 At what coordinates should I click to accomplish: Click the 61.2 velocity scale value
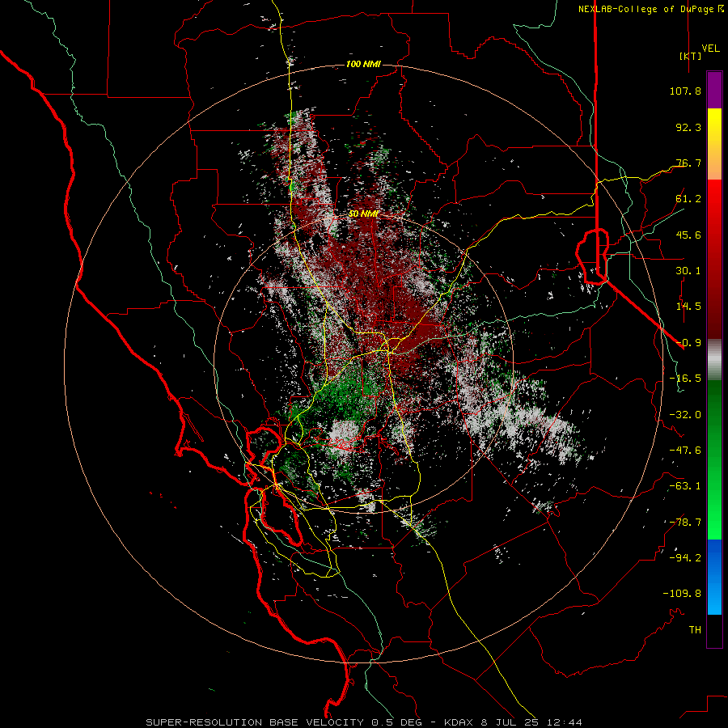pyautogui.click(x=688, y=199)
